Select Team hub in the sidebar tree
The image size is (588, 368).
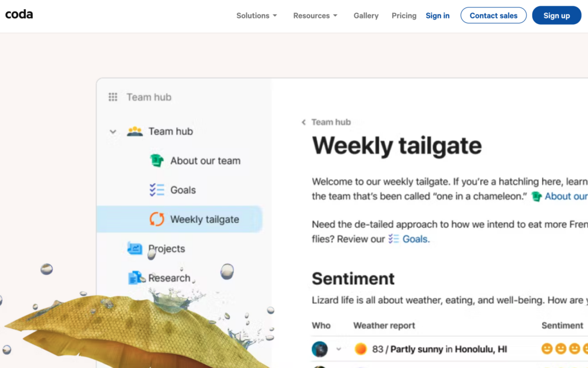point(171,131)
